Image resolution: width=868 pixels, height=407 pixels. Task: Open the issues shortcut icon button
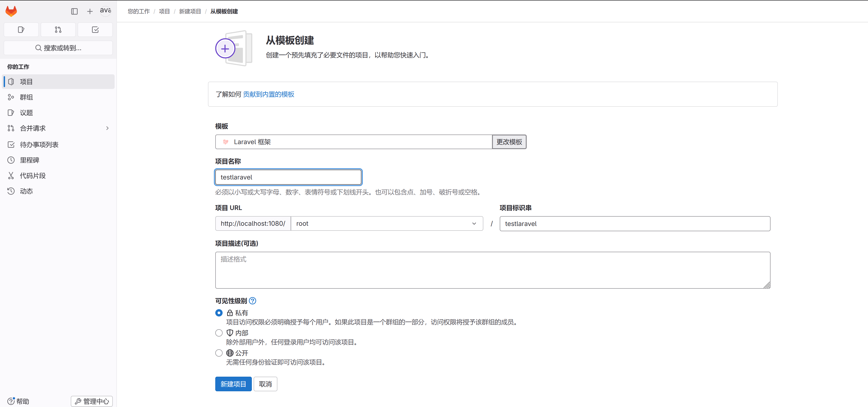click(x=21, y=30)
